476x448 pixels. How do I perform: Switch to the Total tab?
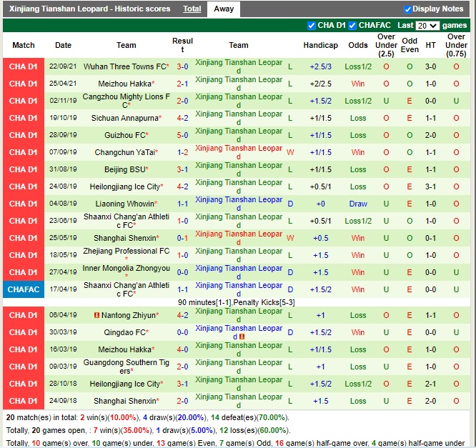point(192,9)
